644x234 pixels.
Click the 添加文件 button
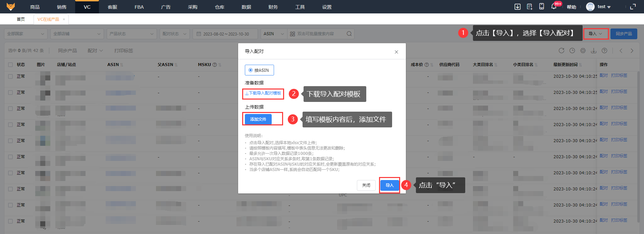258,119
